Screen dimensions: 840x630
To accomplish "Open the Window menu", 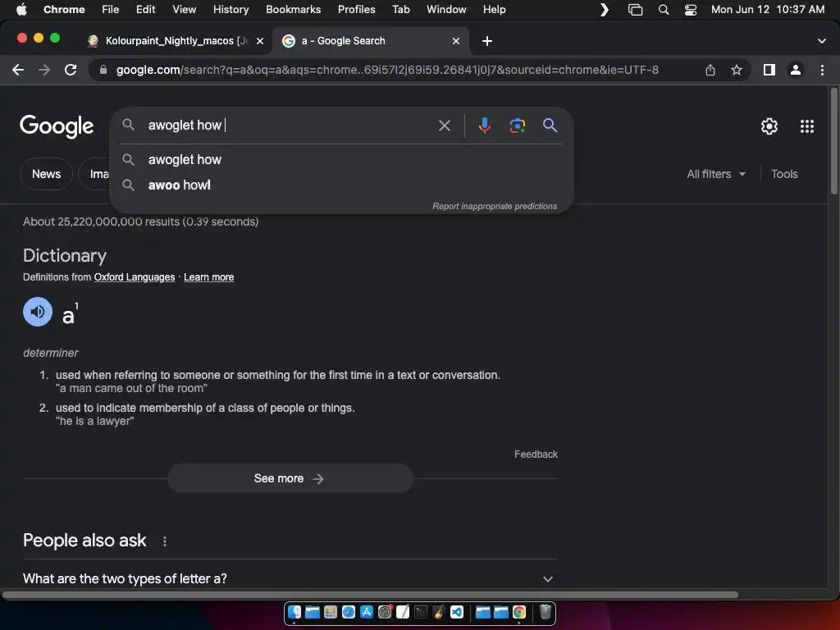I will click(446, 10).
